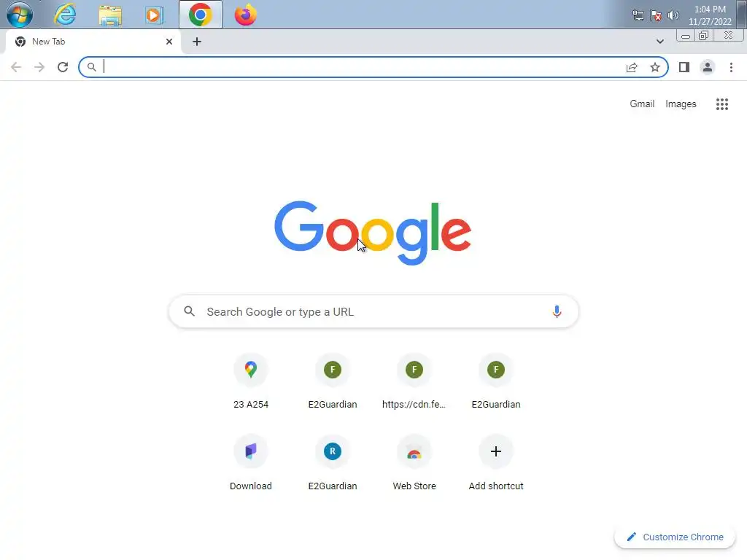Open Windows Media Player from the taskbar
This screenshot has height=560, width=747.
point(155,15)
